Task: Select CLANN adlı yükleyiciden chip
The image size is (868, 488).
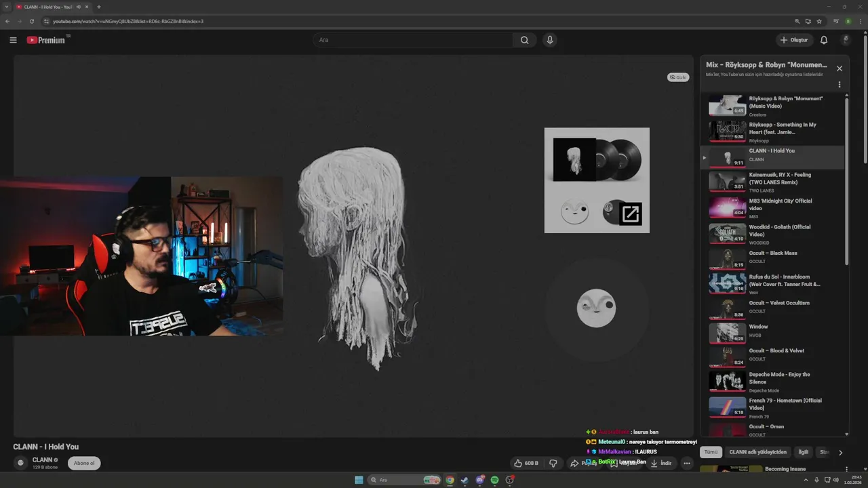Action: tap(757, 452)
